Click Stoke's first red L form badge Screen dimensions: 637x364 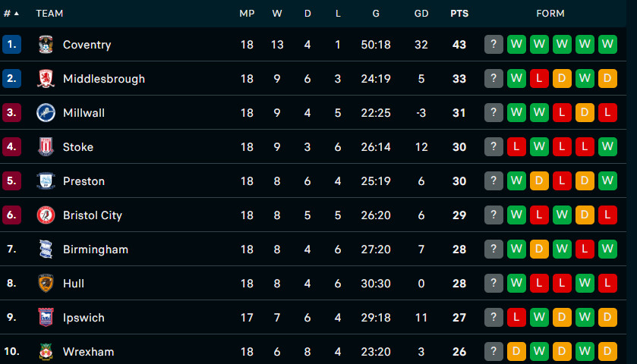(x=517, y=147)
